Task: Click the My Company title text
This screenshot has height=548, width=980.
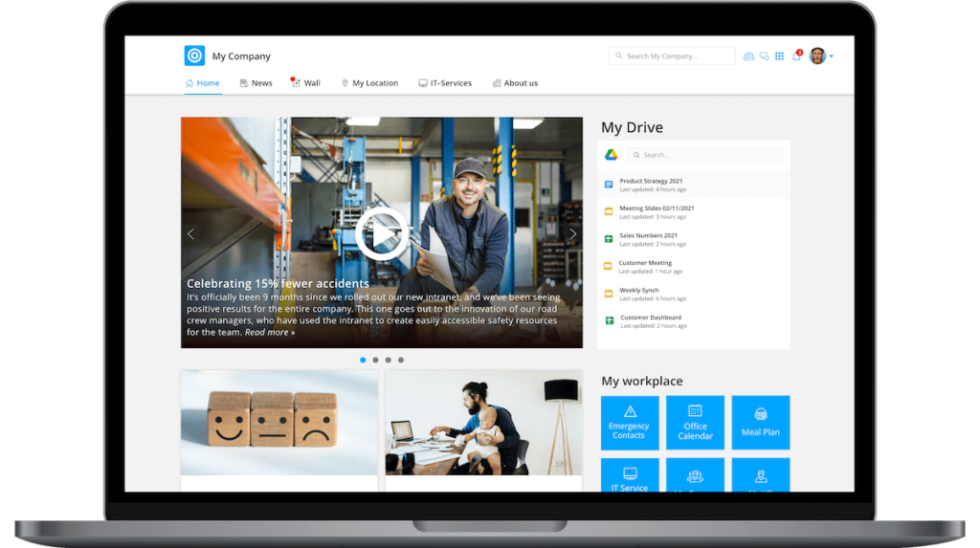Action: tap(241, 56)
